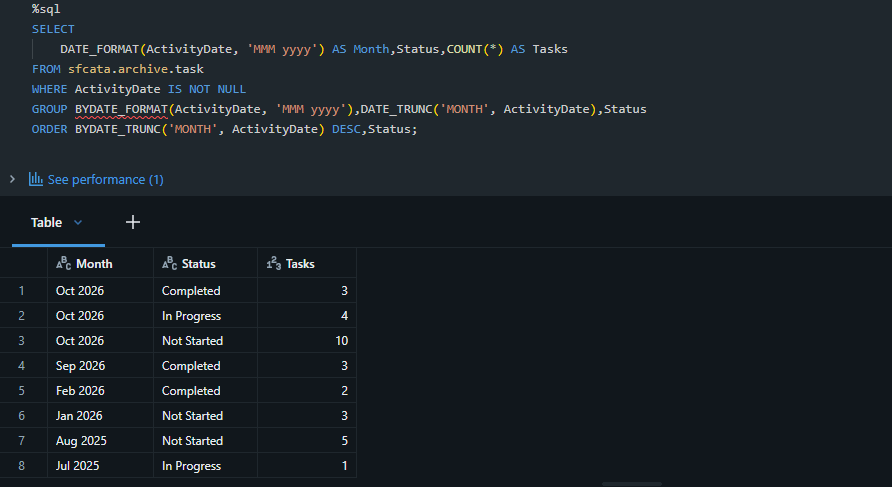This screenshot has width=892, height=487.
Task: Sort by the Month column header
Action: tap(94, 263)
